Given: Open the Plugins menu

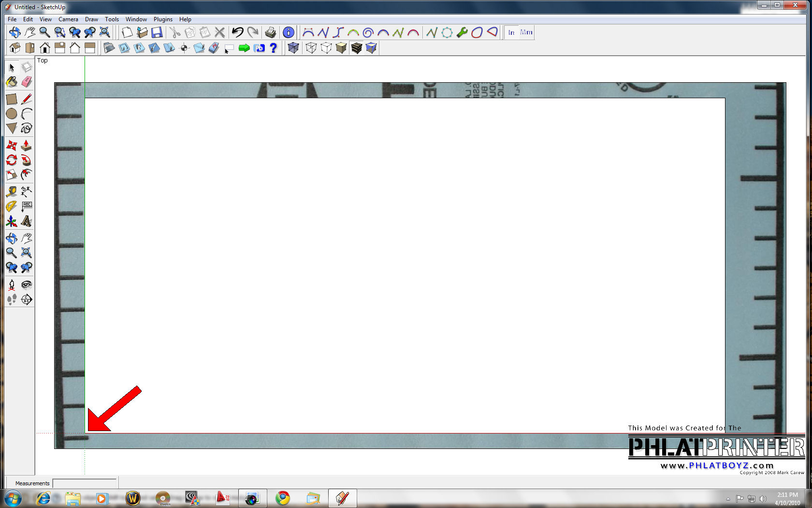Looking at the screenshot, I should [163, 19].
